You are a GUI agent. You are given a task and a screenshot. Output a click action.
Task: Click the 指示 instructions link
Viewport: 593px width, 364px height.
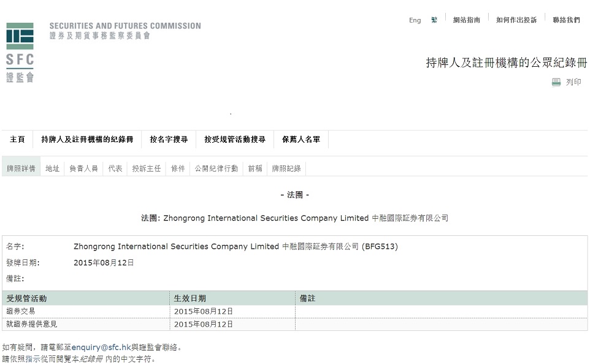(x=33, y=358)
